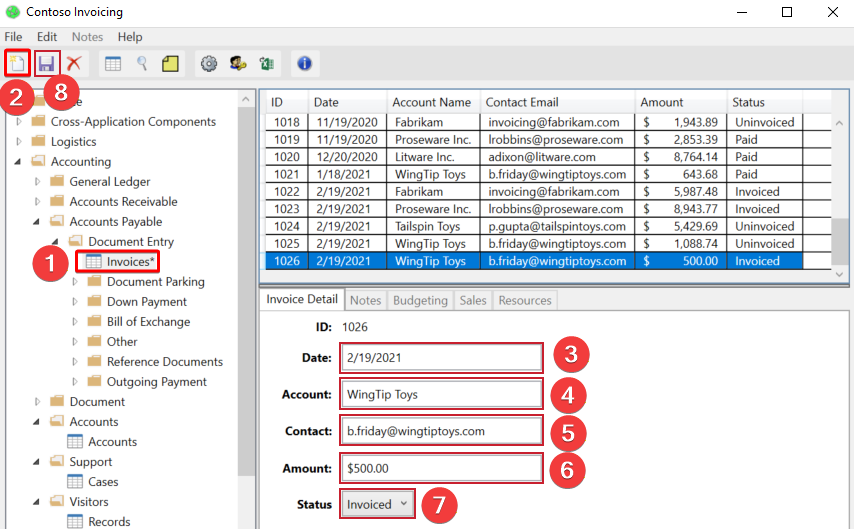Click the red X delete icon
The height and width of the screenshot is (529, 854).
coord(74,63)
